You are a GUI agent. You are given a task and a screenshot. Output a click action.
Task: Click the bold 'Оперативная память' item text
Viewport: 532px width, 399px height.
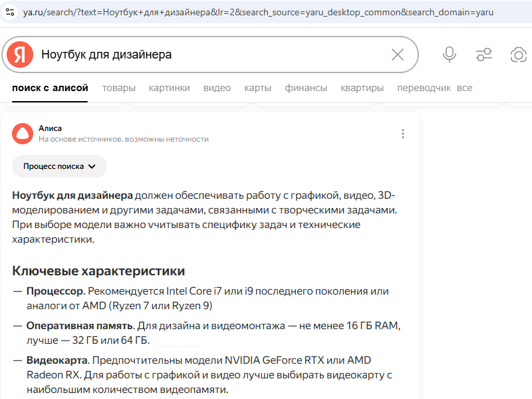click(79, 326)
